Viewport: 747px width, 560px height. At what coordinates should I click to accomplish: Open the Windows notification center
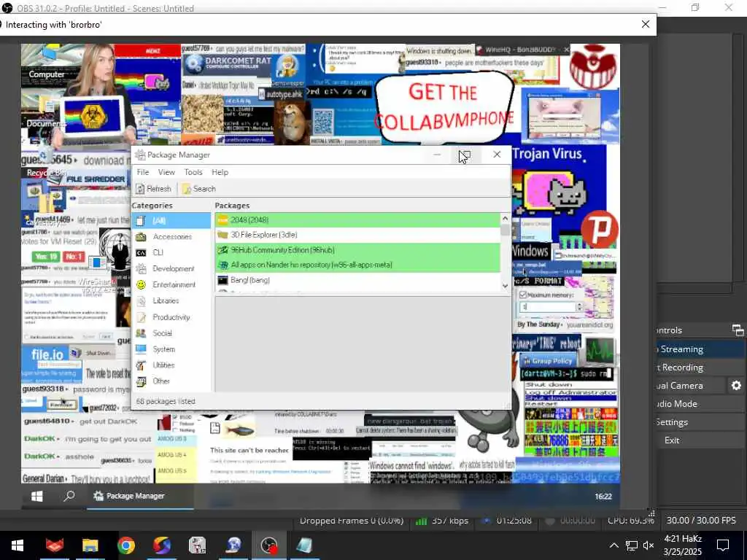tap(723, 545)
